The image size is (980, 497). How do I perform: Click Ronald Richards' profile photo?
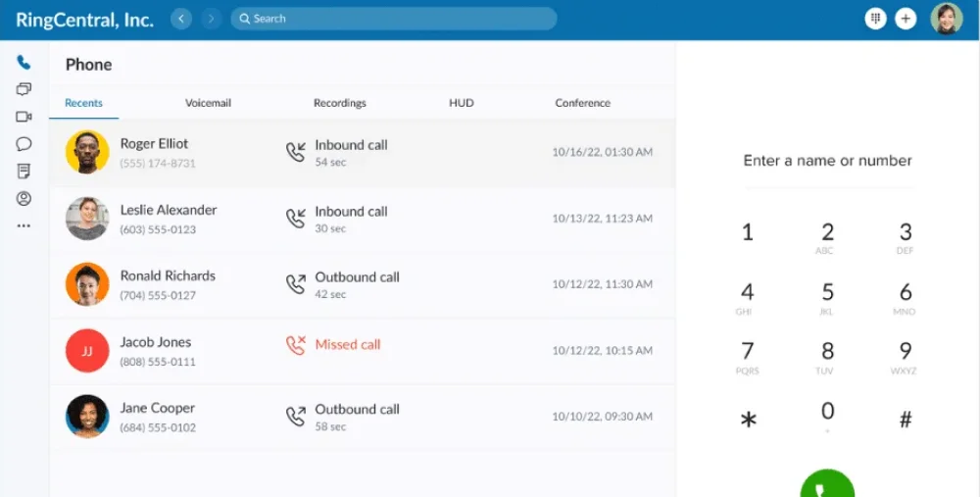click(x=87, y=284)
